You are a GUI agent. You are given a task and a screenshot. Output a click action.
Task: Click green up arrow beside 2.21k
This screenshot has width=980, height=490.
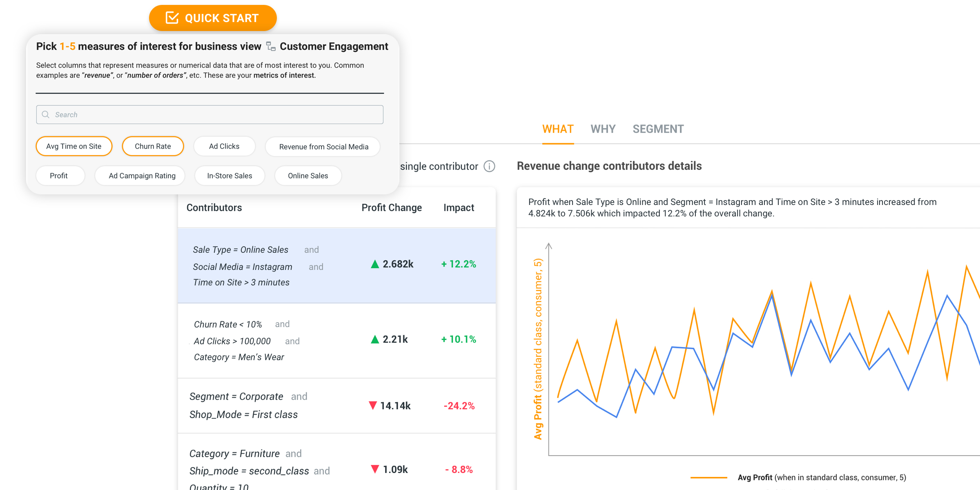point(374,339)
